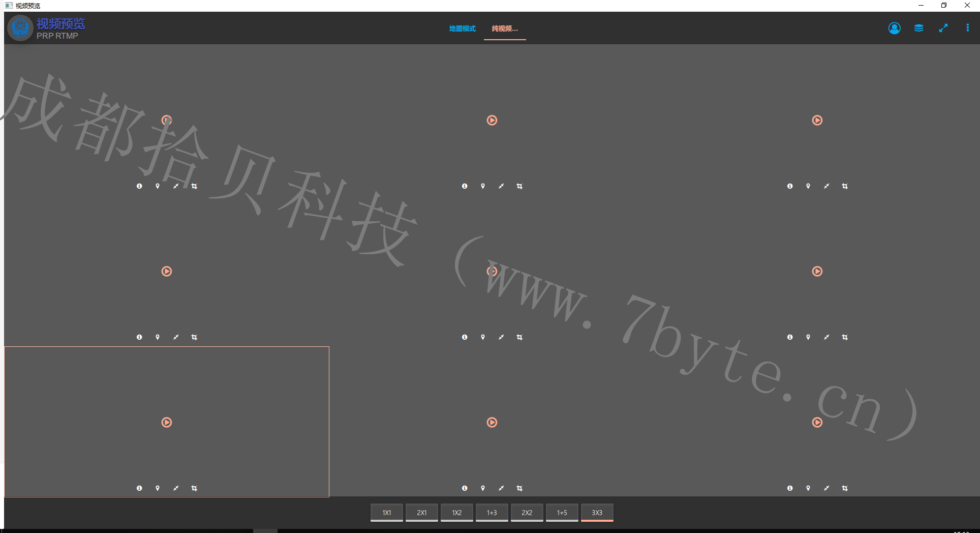Choose the 1X2 layout button
The width and height of the screenshot is (980, 533).
pos(457,513)
